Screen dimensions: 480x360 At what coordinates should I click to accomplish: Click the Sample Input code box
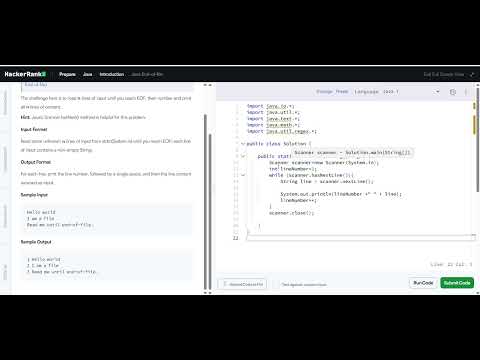(107, 219)
